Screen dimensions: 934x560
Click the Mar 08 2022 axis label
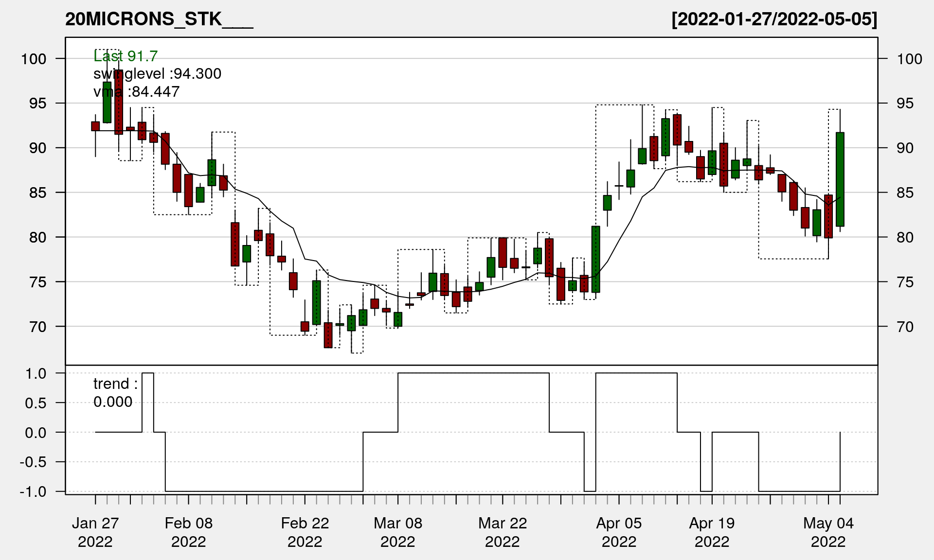398,532
